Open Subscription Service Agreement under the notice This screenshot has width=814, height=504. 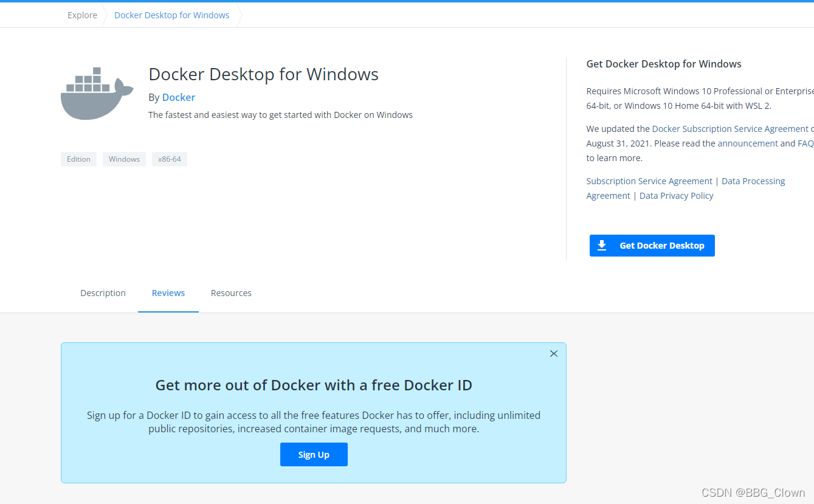tap(649, 181)
